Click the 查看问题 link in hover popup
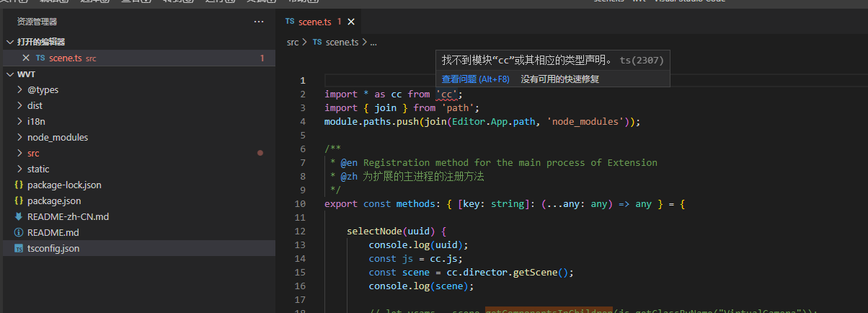The image size is (868, 313). click(x=475, y=79)
